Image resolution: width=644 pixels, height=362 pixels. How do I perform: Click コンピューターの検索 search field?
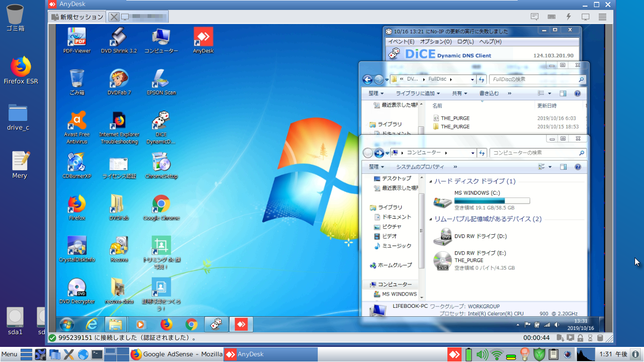(538, 153)
